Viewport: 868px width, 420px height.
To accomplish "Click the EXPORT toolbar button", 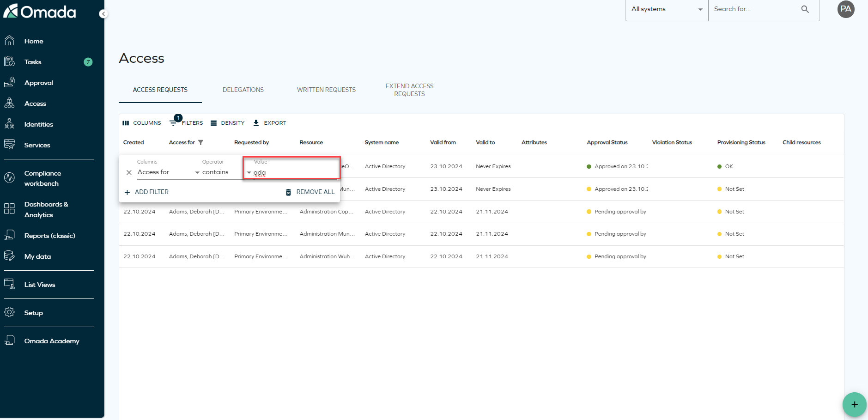I will click(270, 123).
